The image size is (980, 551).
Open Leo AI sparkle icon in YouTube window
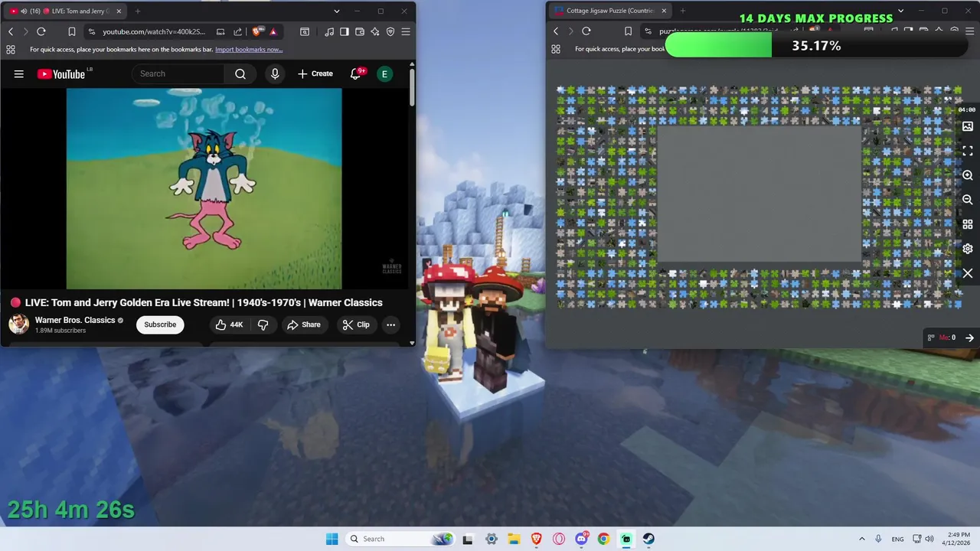(x=375, y=31)
